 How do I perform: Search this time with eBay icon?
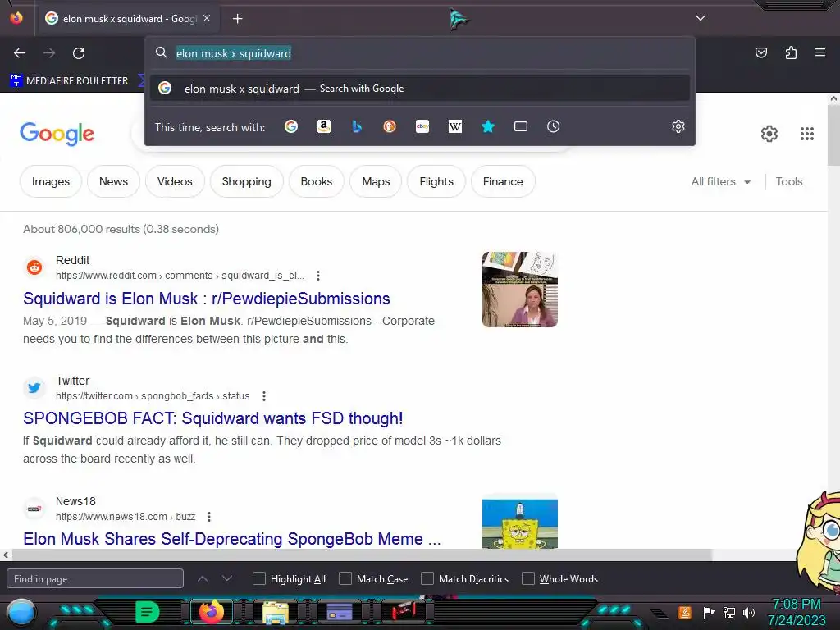422,126
